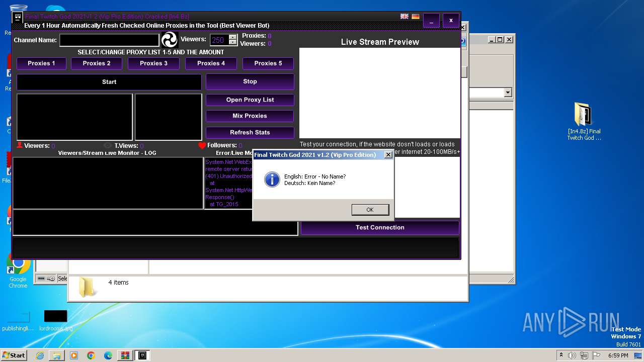Click the folder icon in the Explorer details pane
The image size is (644, 362).
(x=88, y=287)
